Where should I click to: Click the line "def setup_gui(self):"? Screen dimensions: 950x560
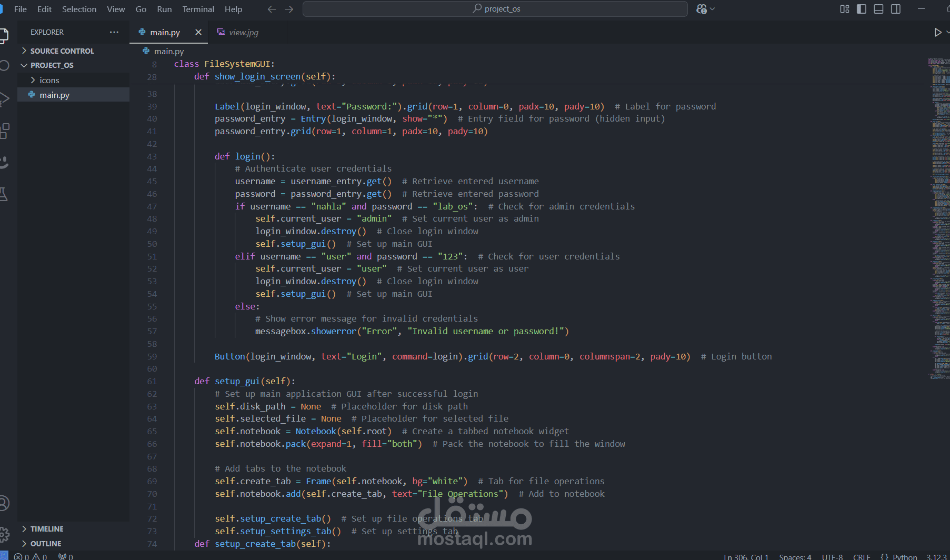245,381
